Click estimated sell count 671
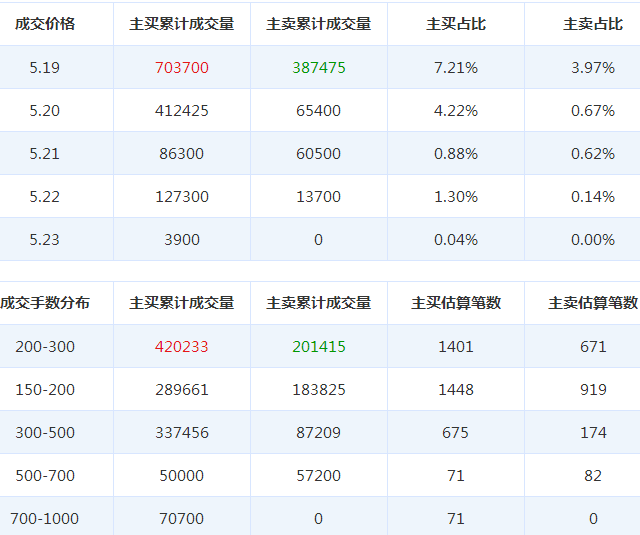This screenshot has width=640, height=535. click(x=593, y=347)
